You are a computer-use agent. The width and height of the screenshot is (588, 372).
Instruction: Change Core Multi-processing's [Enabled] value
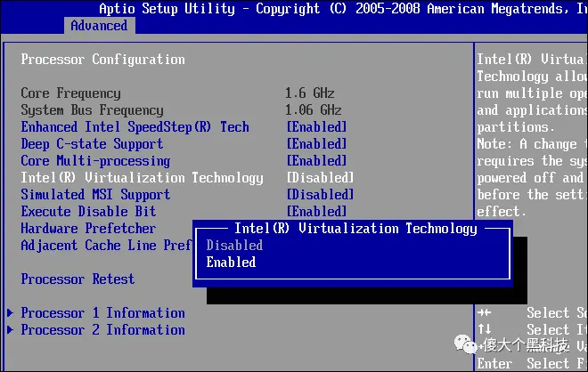click(x=317, y=161)
